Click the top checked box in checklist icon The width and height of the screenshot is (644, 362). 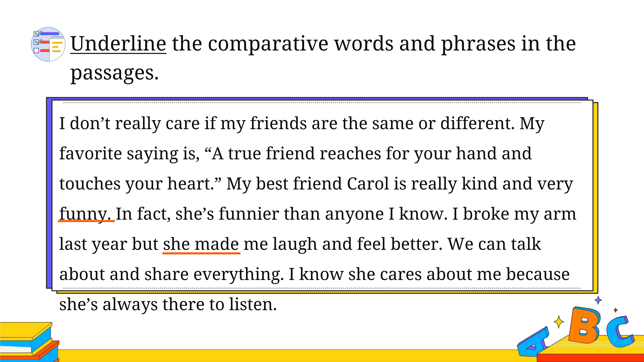37,34
